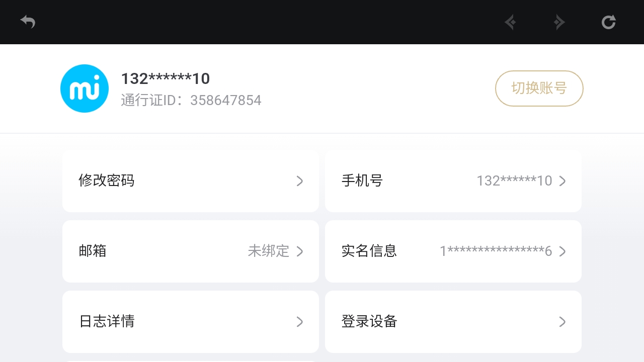Click the refresh icon
The image size is (644, 362).
(x=609, y=22)
